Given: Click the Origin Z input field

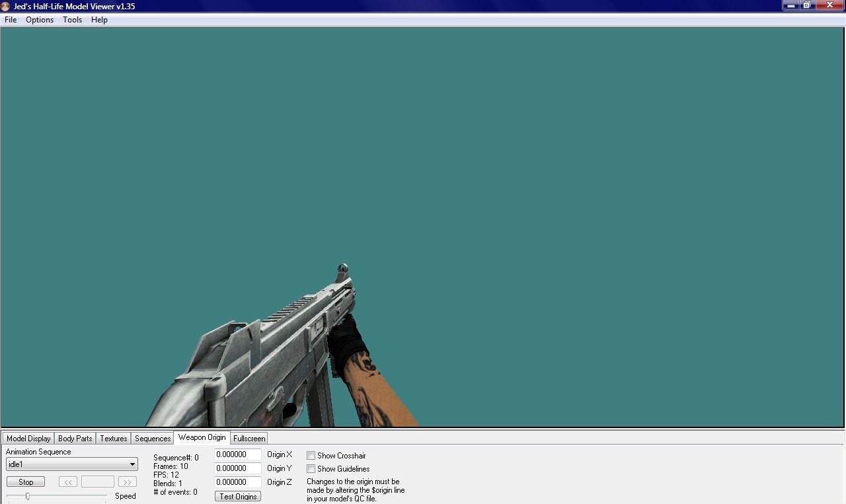Looking at the screenshot, I should [x=238, y=482].
